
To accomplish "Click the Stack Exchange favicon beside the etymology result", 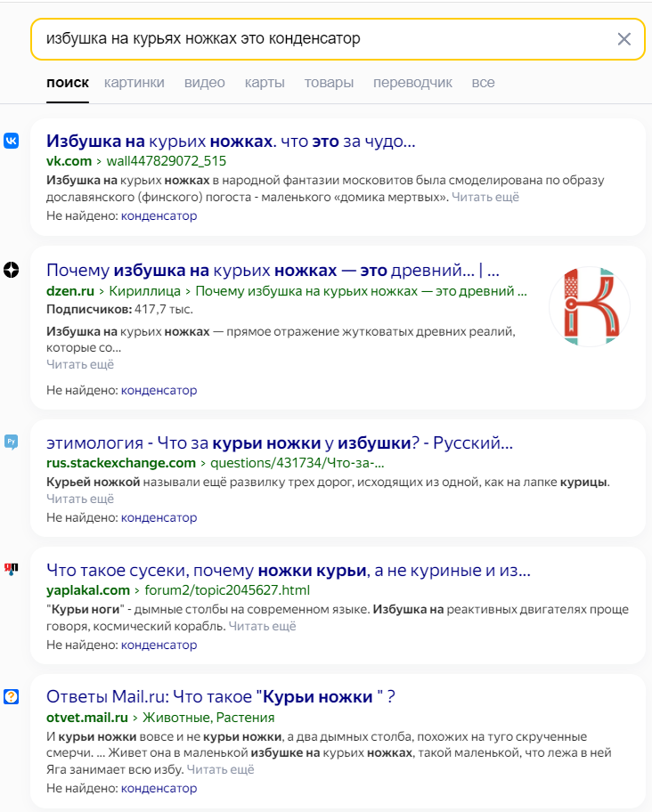I will coord(12,442).
